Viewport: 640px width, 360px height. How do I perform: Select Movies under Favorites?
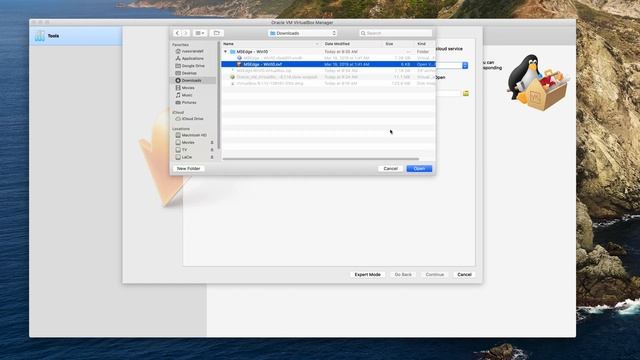click(189, 88)
